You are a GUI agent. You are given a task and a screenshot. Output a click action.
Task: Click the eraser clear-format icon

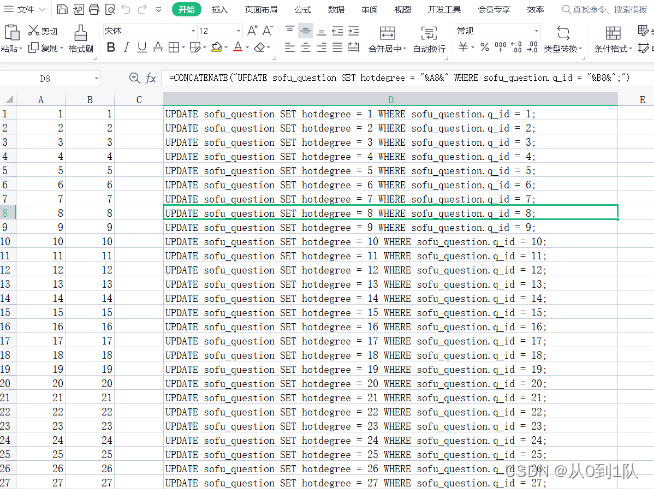pos(260,48)
